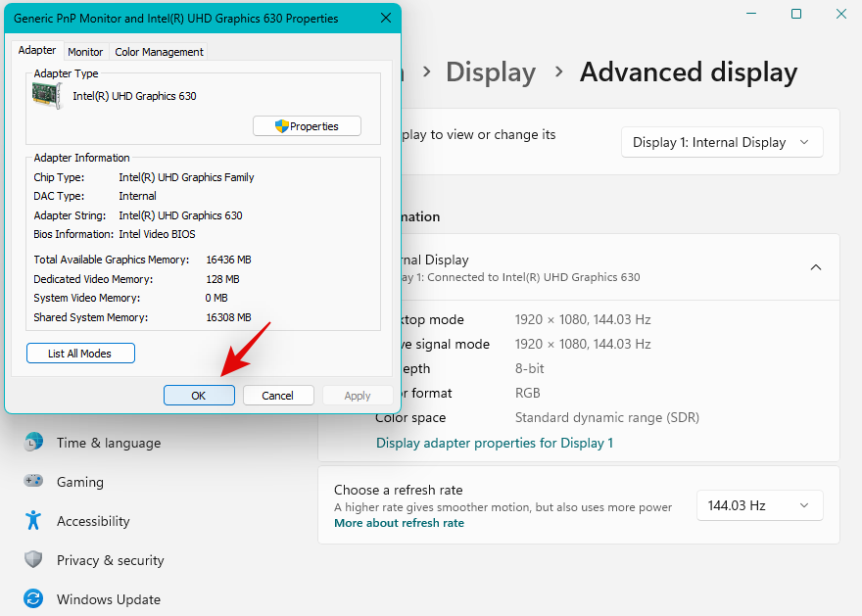Select the Gaming controller icon in sidebar
Image resolution: width=862 pixels, height=616 pixels.
tap(33, 482)
